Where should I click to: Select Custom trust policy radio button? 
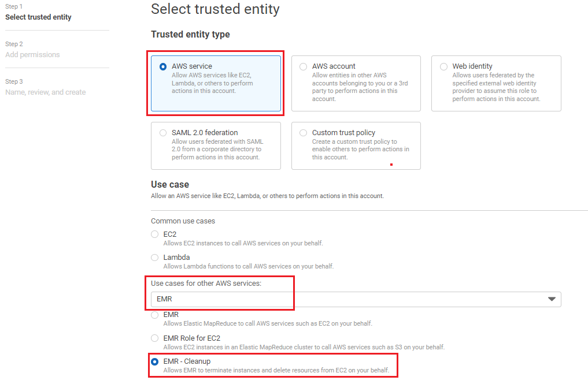pos(304,133)
